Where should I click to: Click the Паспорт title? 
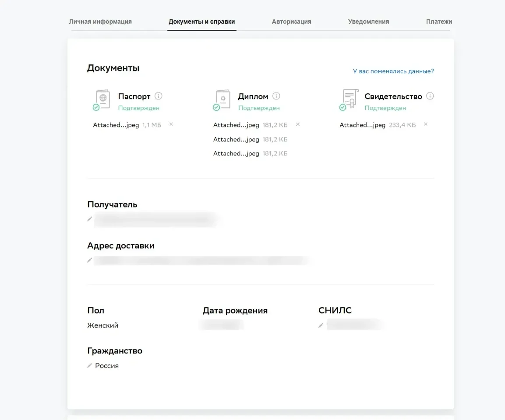click(134, 96)
